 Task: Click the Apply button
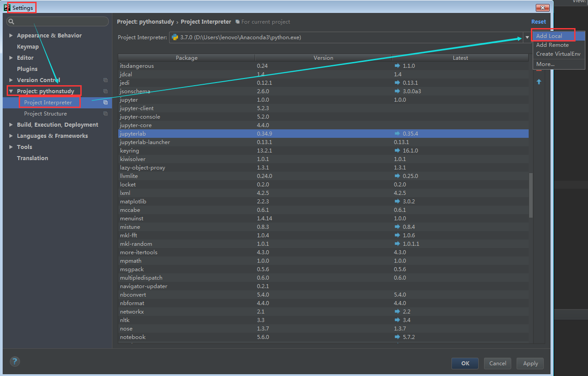tap(530, 363)
